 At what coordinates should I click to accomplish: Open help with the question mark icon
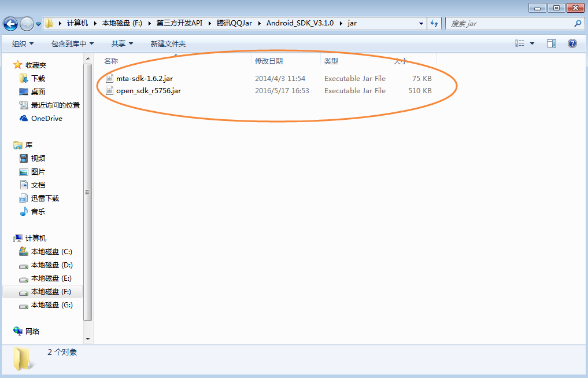pos(572,43)
